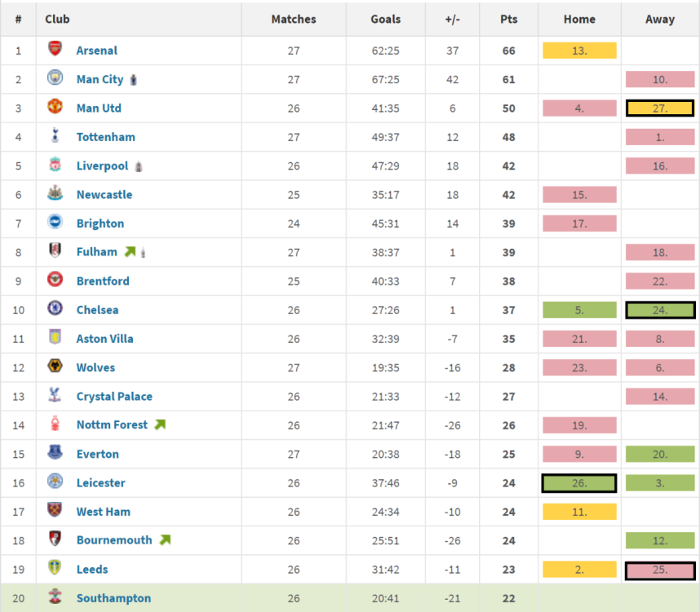This screenshot has height=612, width=700.
Task: Select Arsenal's yellow home matchday 13 cell
Action: click(579, 51)
